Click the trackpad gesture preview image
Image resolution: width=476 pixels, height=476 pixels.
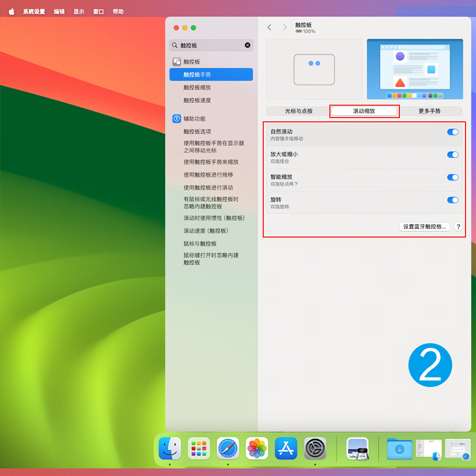314,69
